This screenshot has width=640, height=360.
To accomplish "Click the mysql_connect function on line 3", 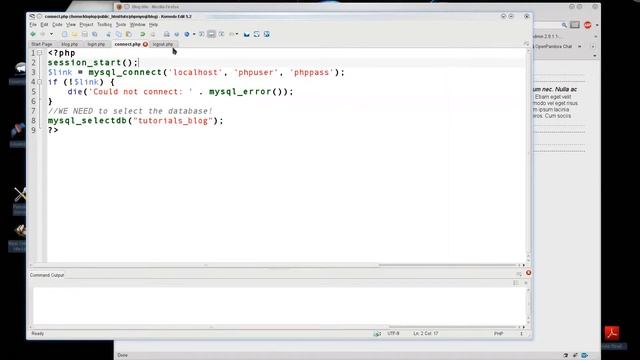I will point(125,72).
